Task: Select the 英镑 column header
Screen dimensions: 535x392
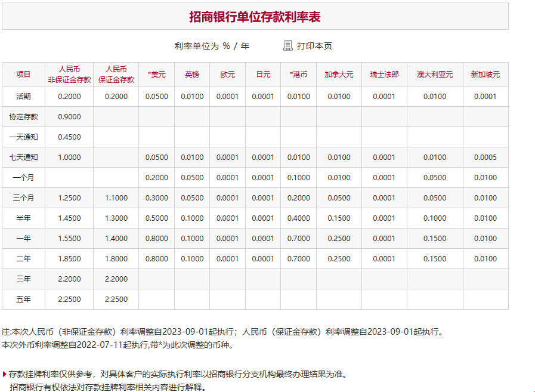Action: pos(192,74)
